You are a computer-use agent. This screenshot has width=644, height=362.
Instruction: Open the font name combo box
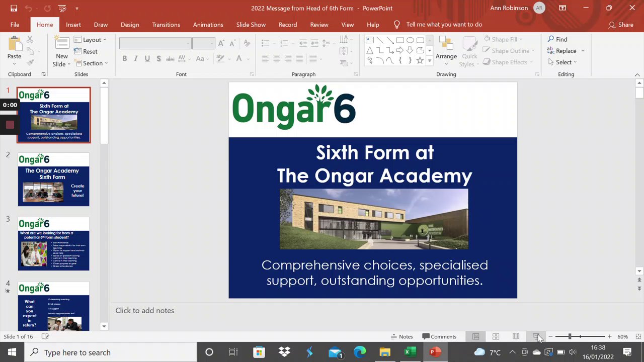[155, 43]
